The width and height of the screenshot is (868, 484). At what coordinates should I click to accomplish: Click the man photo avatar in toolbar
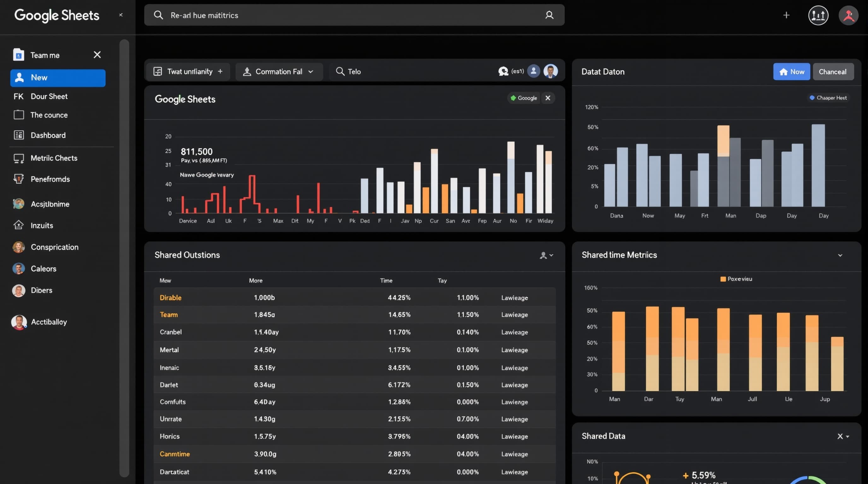[x=551, y=71]
